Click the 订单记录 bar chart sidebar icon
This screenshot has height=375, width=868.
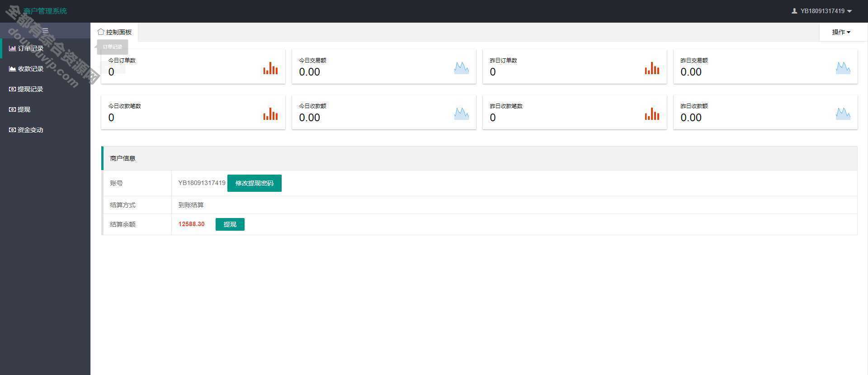click(x=12, y=48)
